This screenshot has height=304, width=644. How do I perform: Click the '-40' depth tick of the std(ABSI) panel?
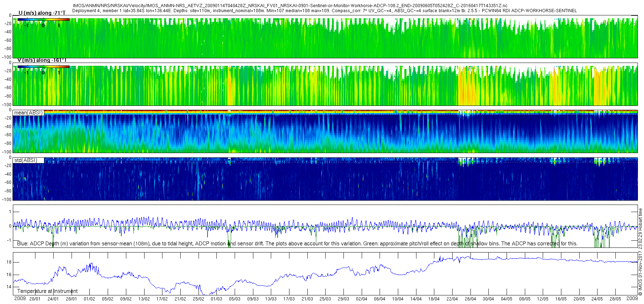(8, 174)
